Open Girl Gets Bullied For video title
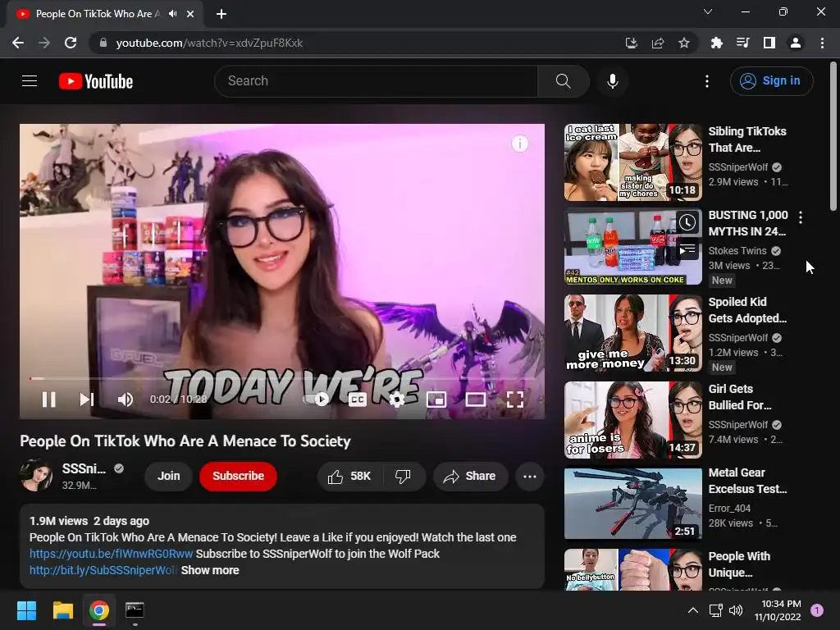The image size is (840, 630). click(740, 397)
